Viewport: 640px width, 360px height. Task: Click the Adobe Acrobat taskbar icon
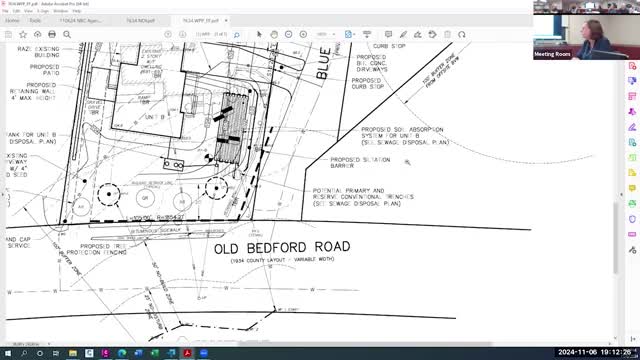[x=187, y=353]
